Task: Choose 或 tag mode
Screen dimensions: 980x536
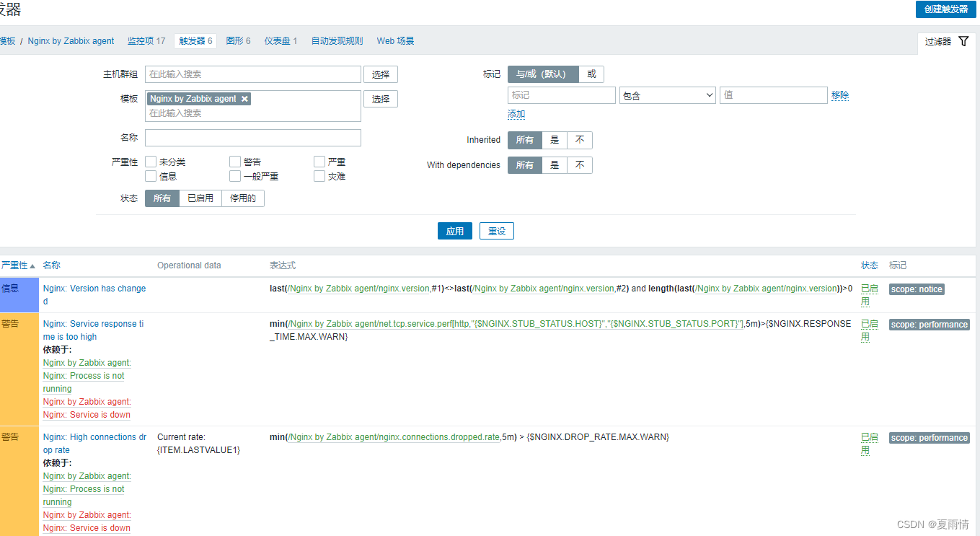Action: pos(591,74)
